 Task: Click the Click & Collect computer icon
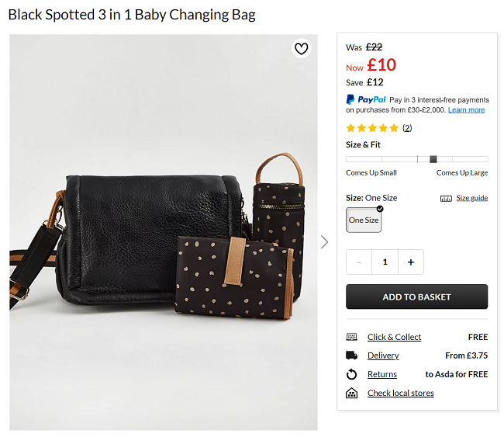click(352, 337)
